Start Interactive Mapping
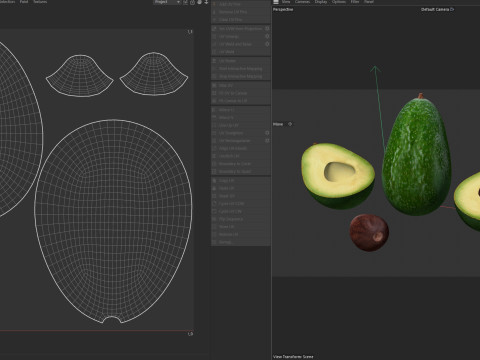Image resolution: width=480 pixels, height=360 pixels. (x=241, y=69)
